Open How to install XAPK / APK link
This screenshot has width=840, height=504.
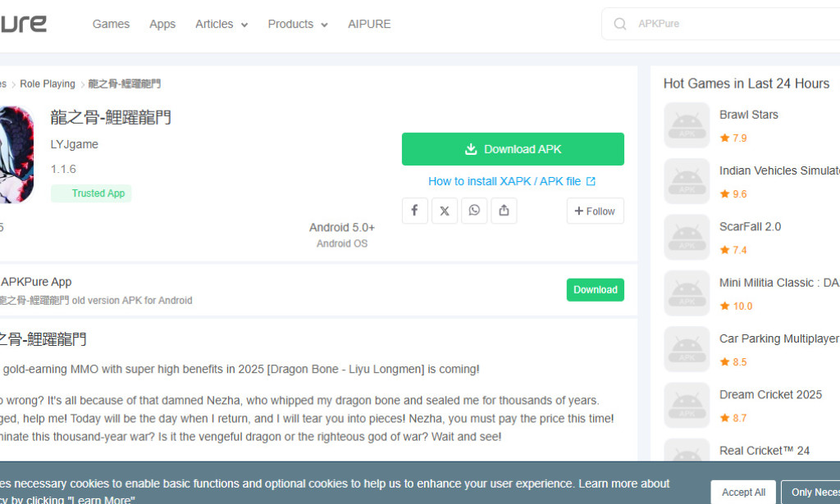[x=512, y=181]
